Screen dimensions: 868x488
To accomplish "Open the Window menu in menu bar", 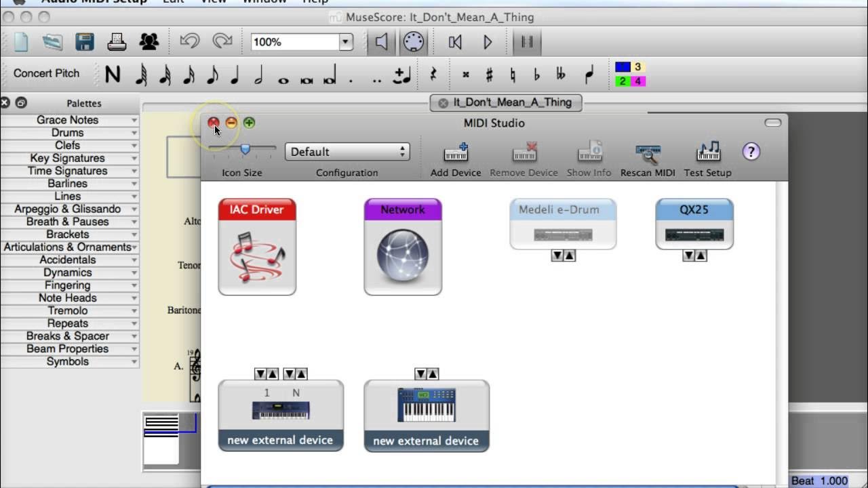I will (x=264, y=2).
